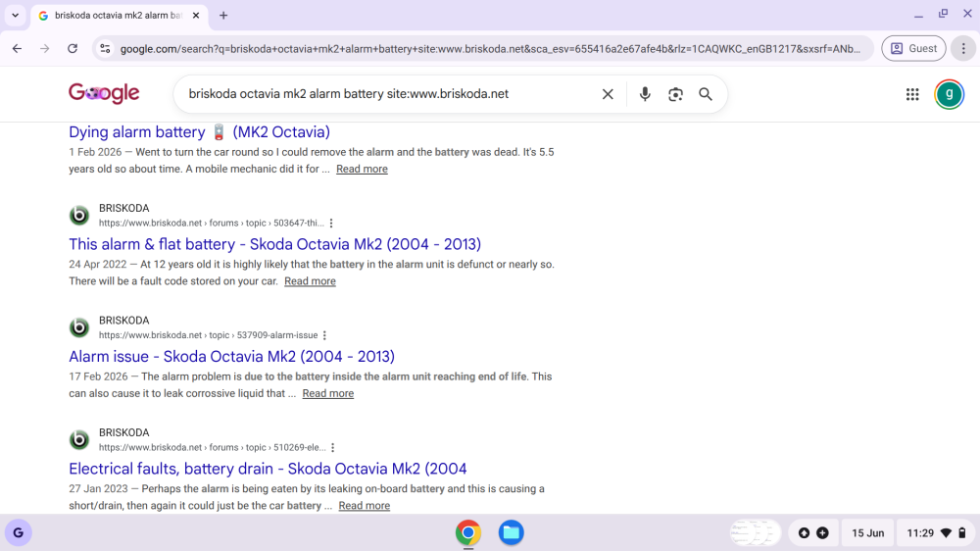
Task: Open the Files app from the shelf
Action: [x=511, y=533]
